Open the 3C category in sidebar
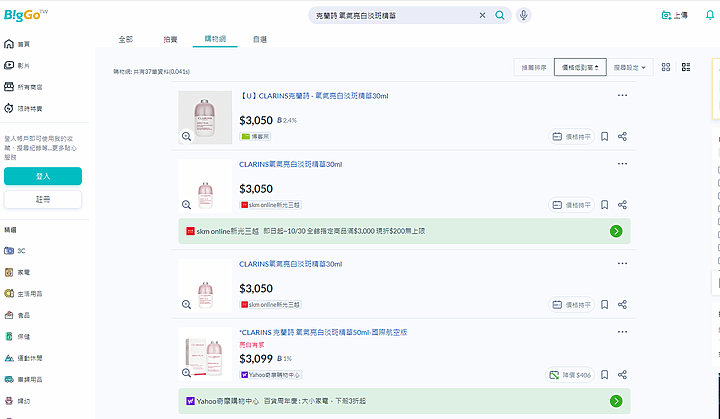The width and height of the screenshot is (720, 419). (15, 251)
